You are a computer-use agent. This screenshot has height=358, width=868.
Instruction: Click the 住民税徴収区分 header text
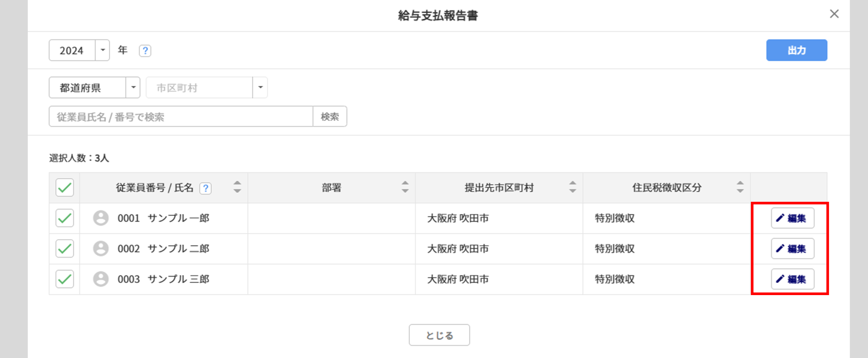click(x=667, y=188)
